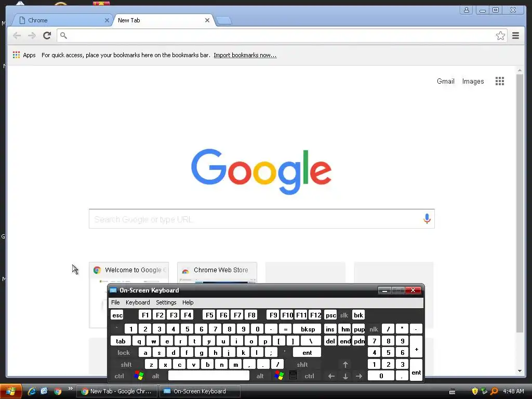The height and width of the screenshot is (399, 532).
Task: Click the main ent key beside the apostrophe
Action: (x=307, y=353)
